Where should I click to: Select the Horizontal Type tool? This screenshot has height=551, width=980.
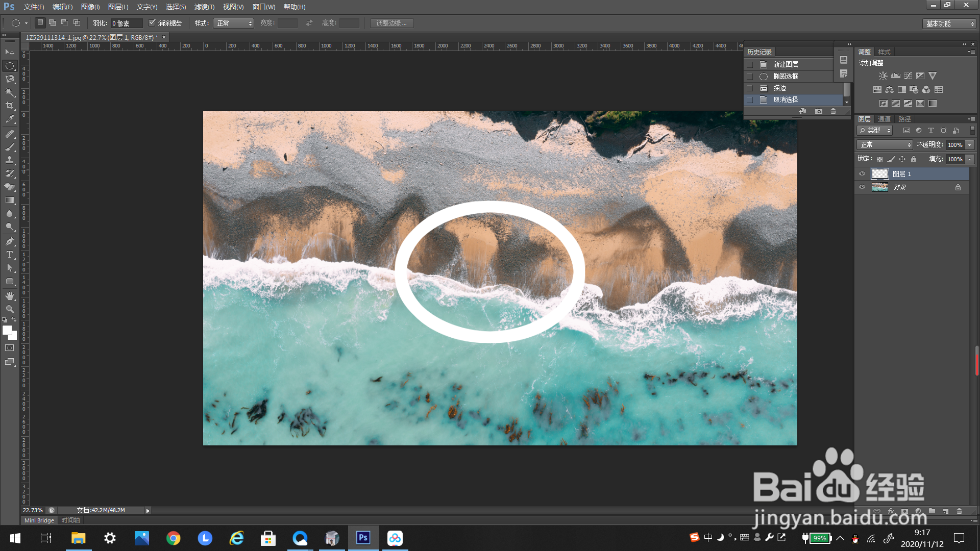point(10,255)
